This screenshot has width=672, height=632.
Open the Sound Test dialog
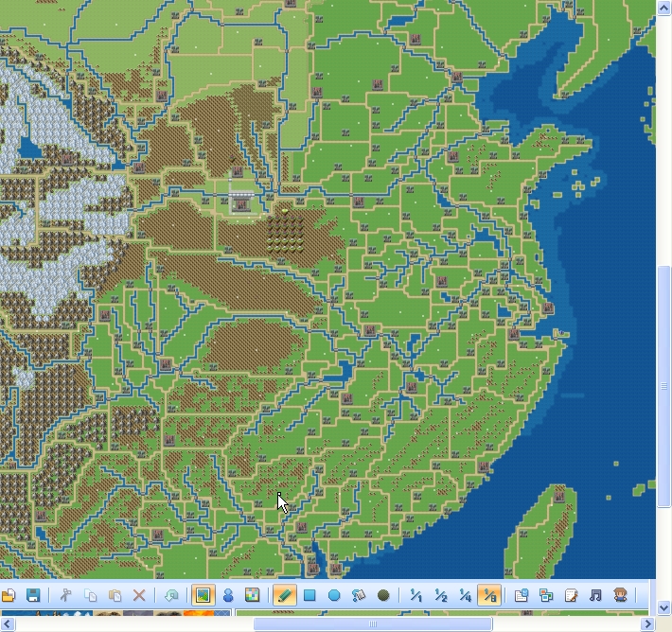click(595, 595)
